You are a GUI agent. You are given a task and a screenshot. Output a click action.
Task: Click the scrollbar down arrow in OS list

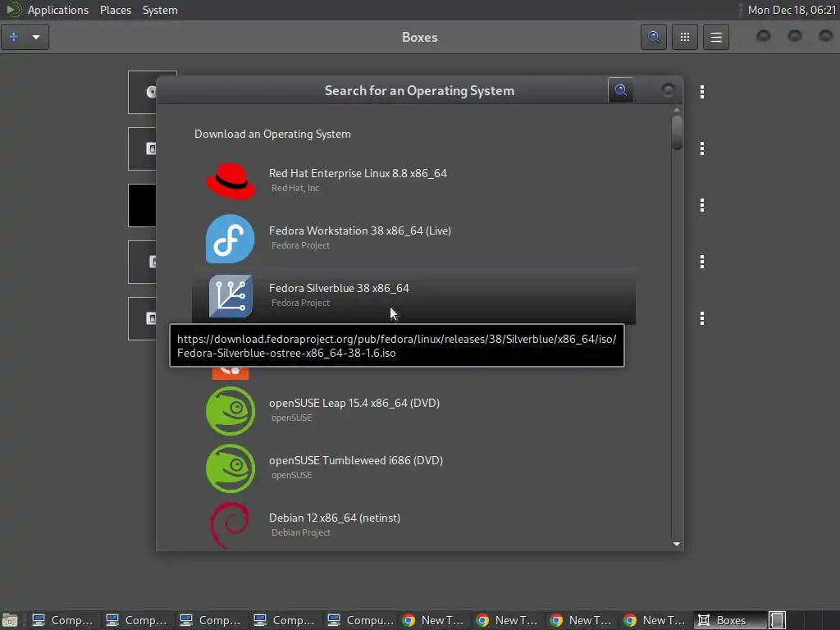pos(677,544)
